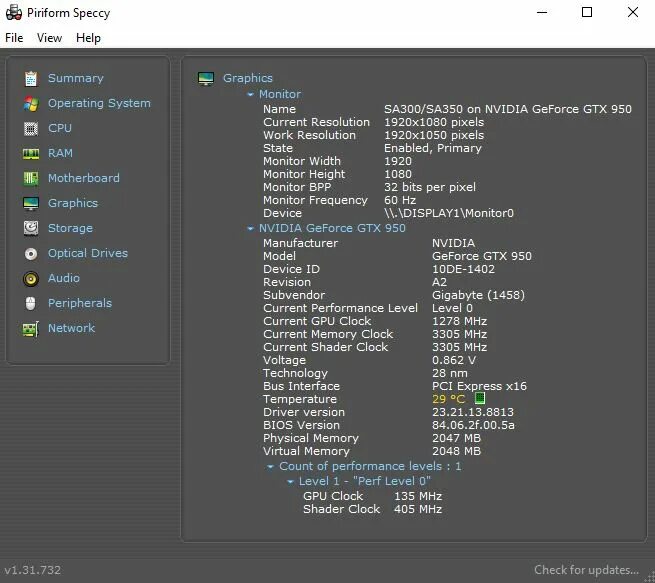Click Driver version 23.21.13.8813 value
The height and width of the screenshot is (583, 655).
(x=473, y=412)
